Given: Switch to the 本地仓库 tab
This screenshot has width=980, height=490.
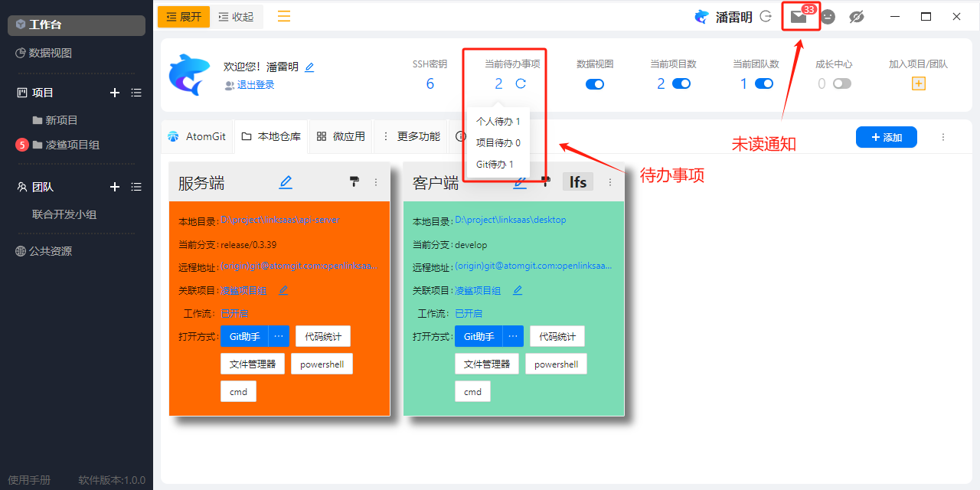Looking at the screenshot, I should [x=271, y=136].
